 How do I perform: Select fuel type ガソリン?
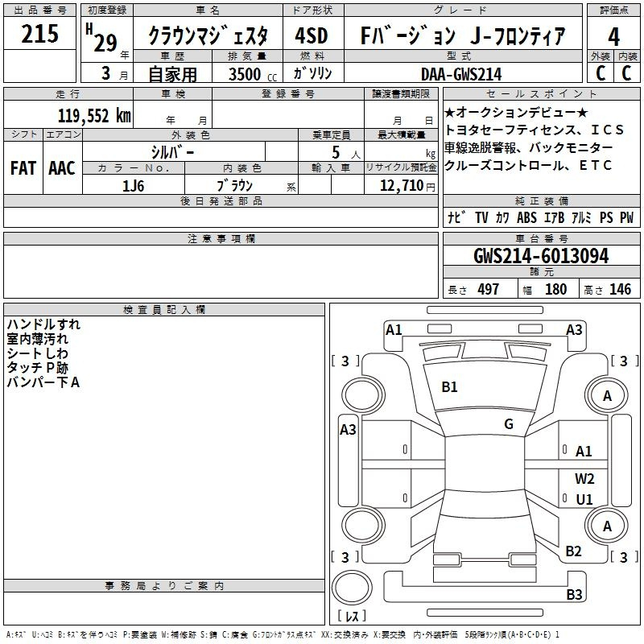pyautogui.click(x=312, y=73)
